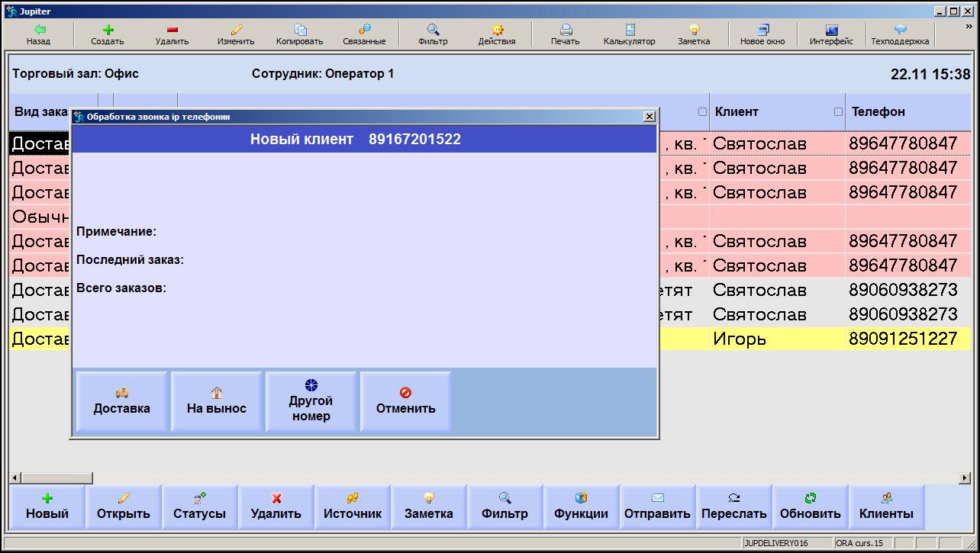Open the Фильтр tool in top toolbar
Viewport: 980px width, 553px height.
click(433, 35)
